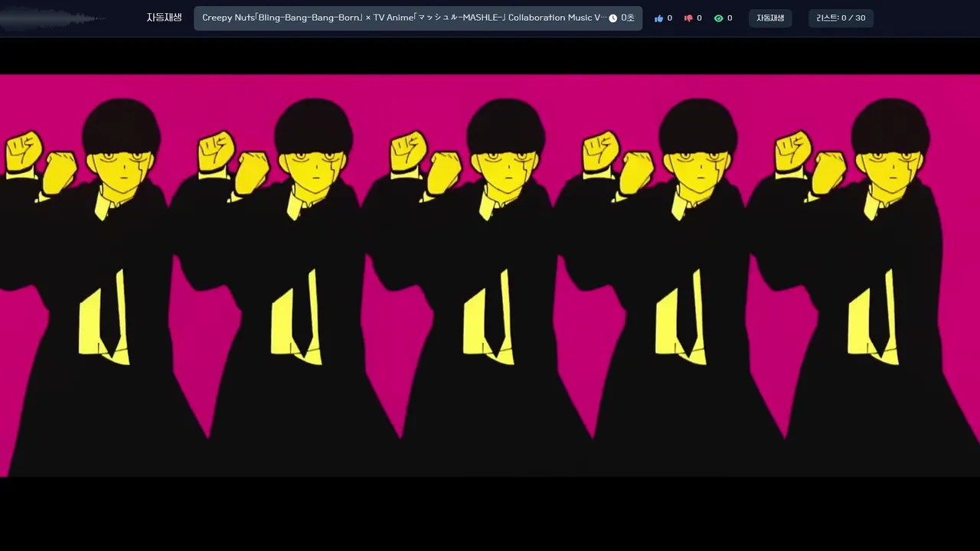Click the green eye view-count icon
The width and height of the screenshot is (980, 551).
point(718,18)
